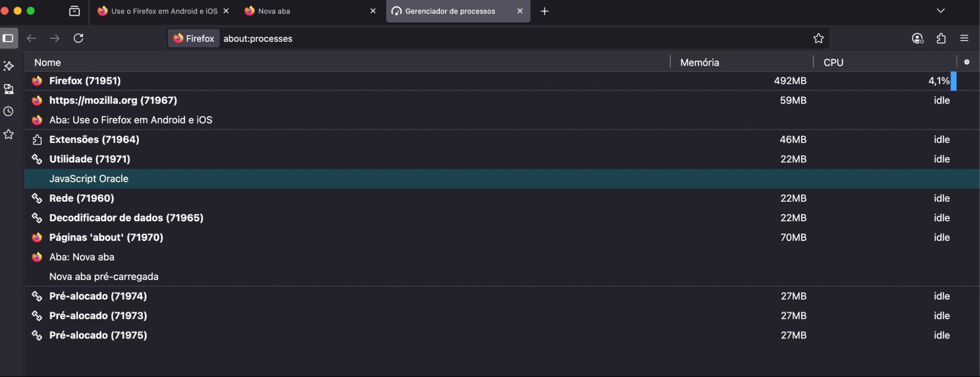Image resolution: width=980 pixels, height=377 pixels.
Task: Open the list all tabs chevron
Action: coord(940,11)
